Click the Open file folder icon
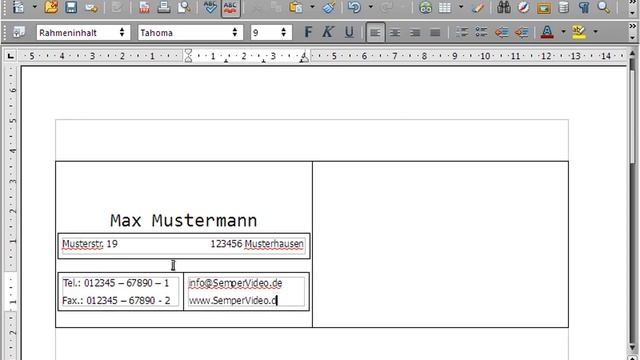 [51, 7]
